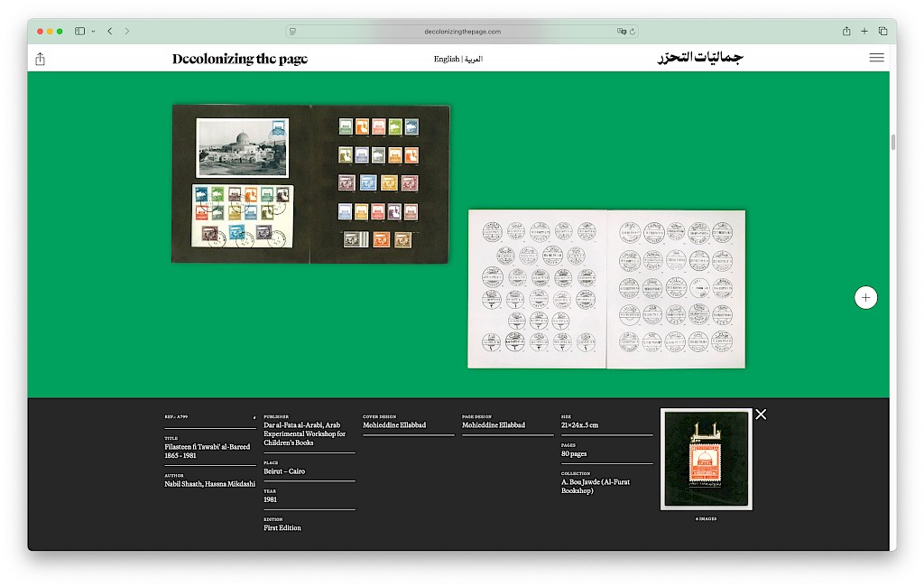
Task: Reload the page from address bar
Action: pos(633,31)
